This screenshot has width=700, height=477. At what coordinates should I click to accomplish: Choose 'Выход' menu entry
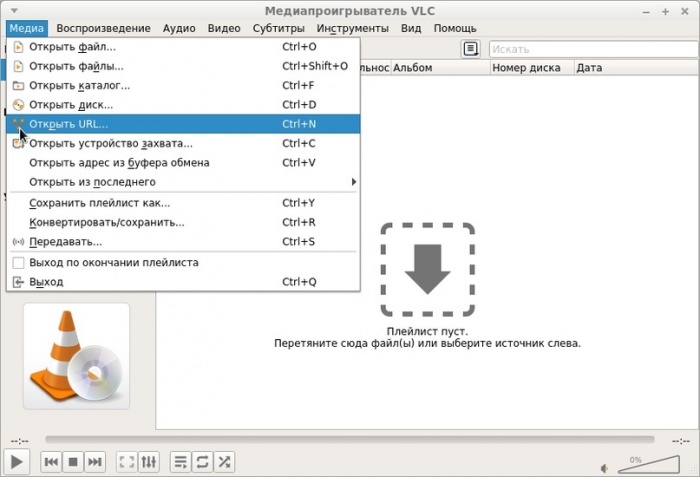point(183,282)
